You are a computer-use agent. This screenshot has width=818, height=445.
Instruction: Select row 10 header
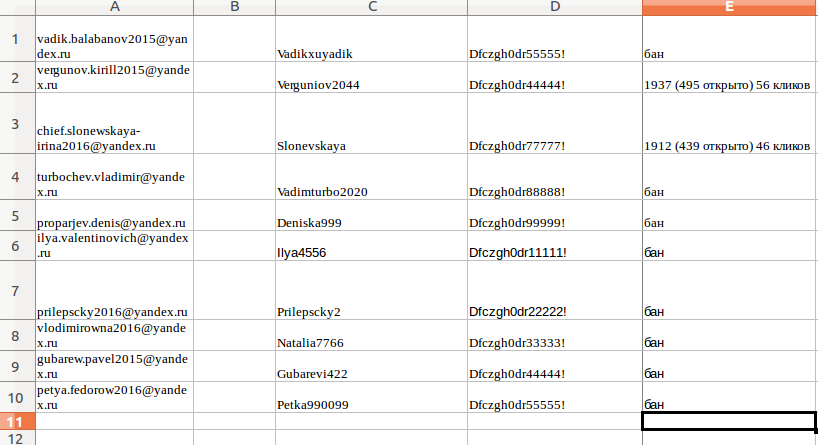(17, 398)
